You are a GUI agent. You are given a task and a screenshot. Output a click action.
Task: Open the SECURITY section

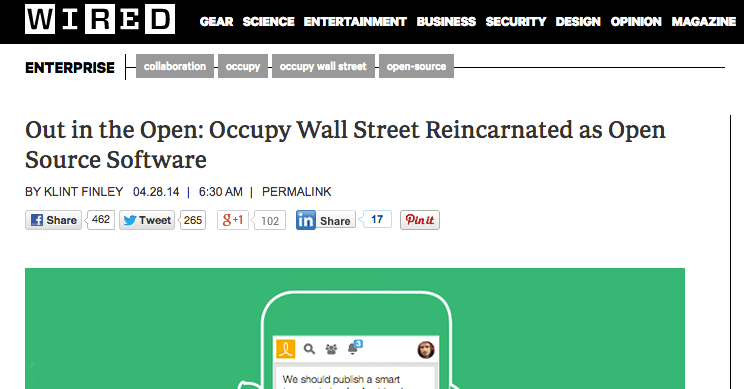tap(516, 22)
